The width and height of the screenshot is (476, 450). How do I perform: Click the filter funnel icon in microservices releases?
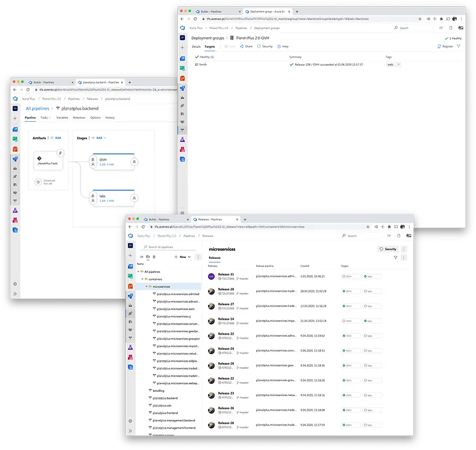click(395, 258)
